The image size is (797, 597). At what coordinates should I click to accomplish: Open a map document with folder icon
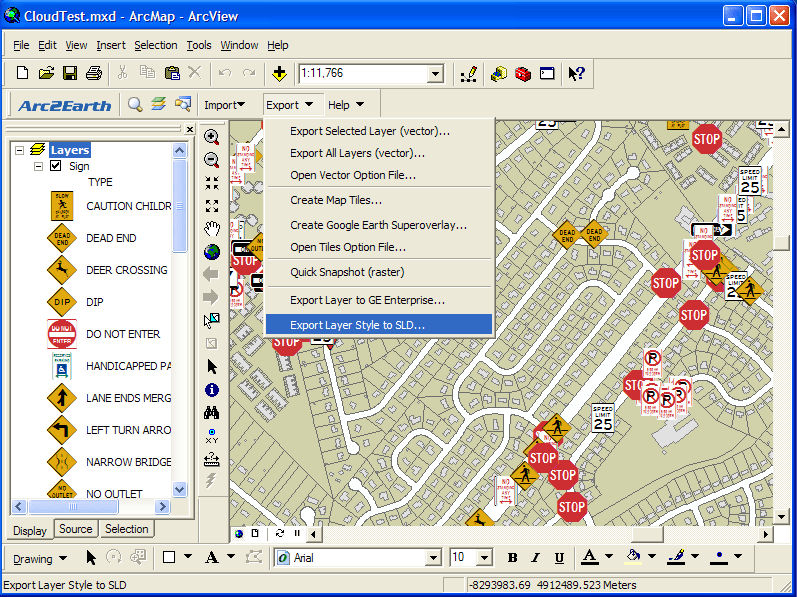(x=46, y=74)
